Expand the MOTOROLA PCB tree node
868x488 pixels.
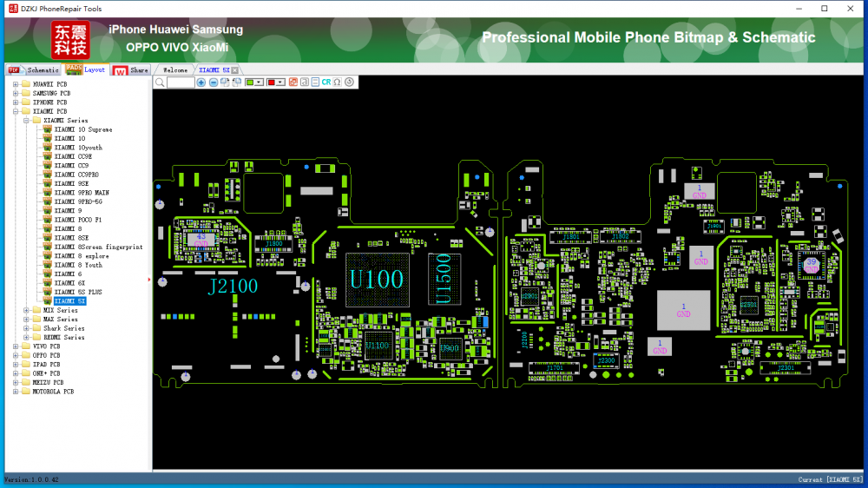16,392
